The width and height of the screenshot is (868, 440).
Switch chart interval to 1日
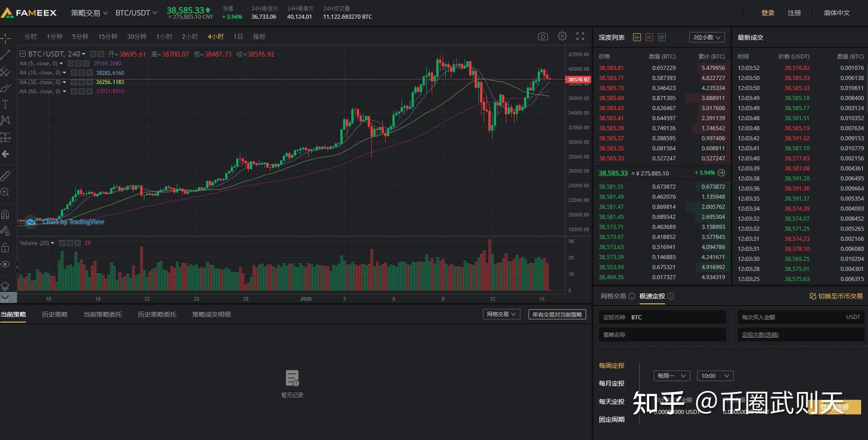[238, 37]
